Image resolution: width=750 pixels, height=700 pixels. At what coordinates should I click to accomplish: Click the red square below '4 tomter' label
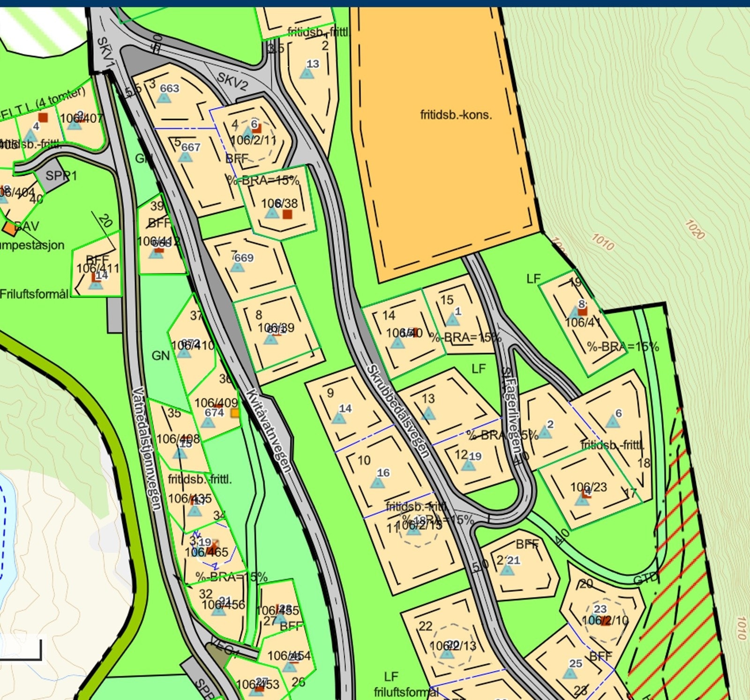43,117
